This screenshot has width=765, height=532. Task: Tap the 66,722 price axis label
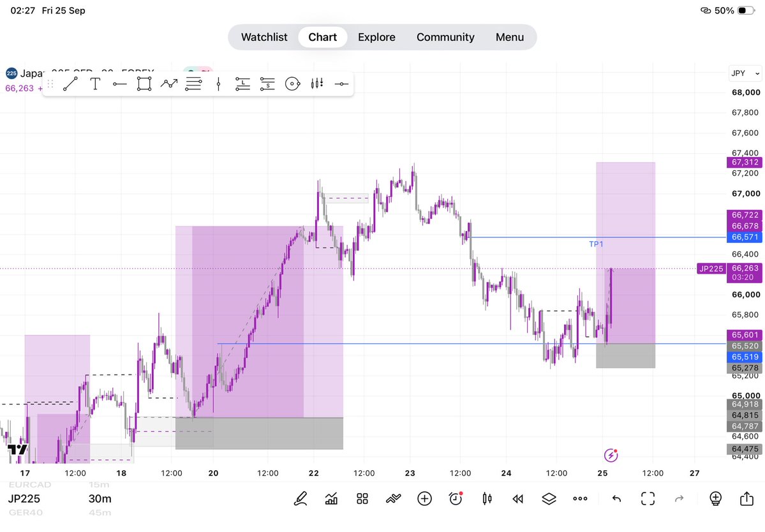click(745, 215)
